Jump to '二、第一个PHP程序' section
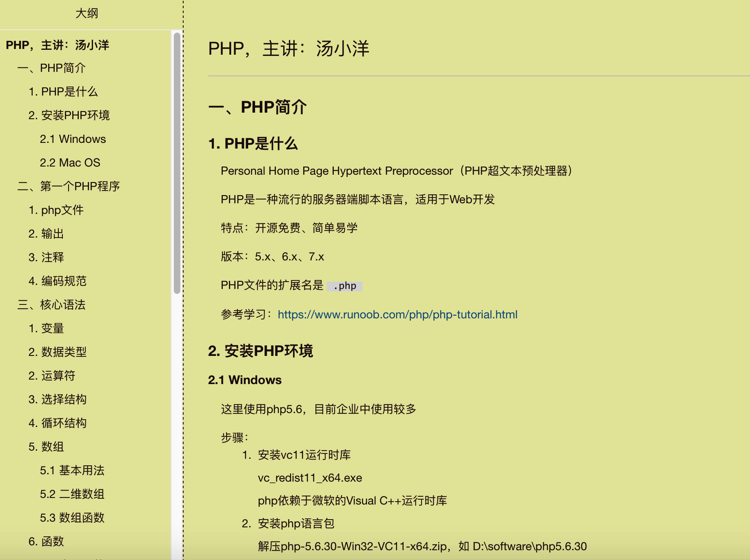The image size is (750, 560). [x=69, y=187]
